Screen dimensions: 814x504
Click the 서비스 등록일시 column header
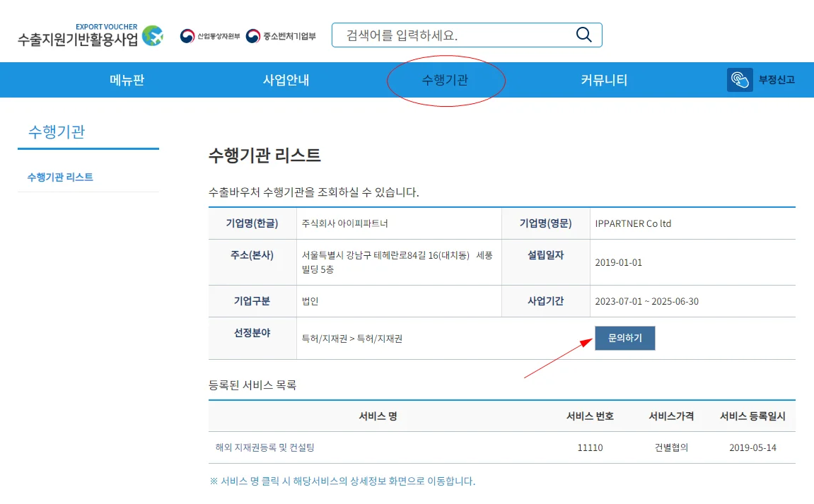click(752, 416)
